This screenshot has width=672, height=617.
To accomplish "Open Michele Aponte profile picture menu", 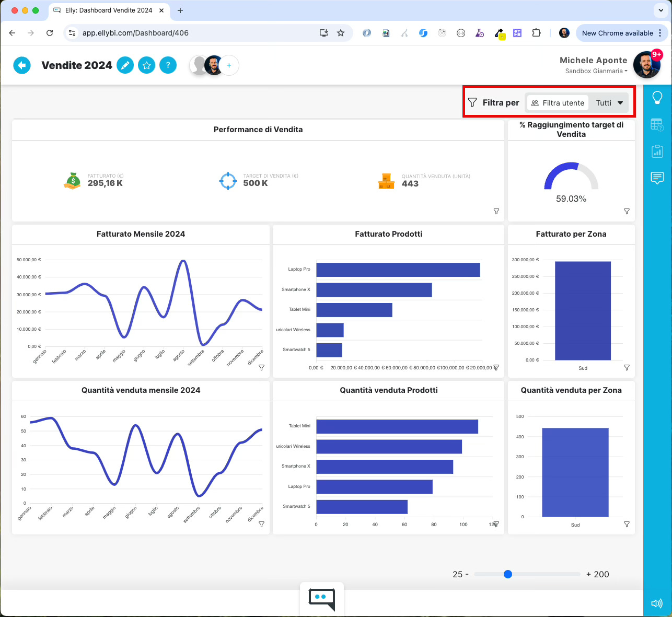I will (x=647, y=65).
